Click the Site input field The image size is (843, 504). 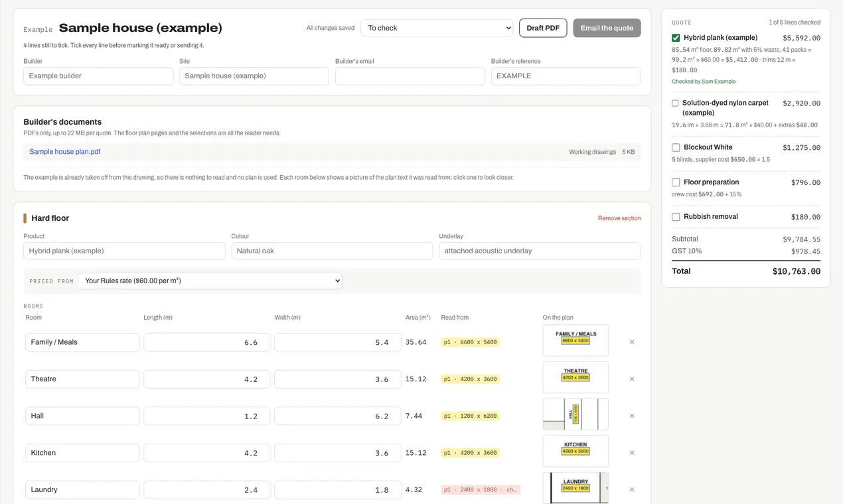(254, 76)
